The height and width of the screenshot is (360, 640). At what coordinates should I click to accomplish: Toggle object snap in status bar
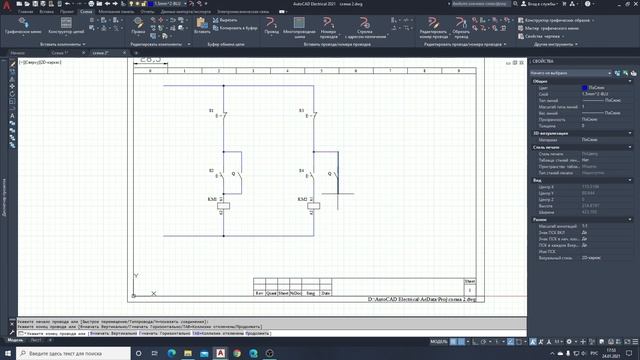pos(519,342)
